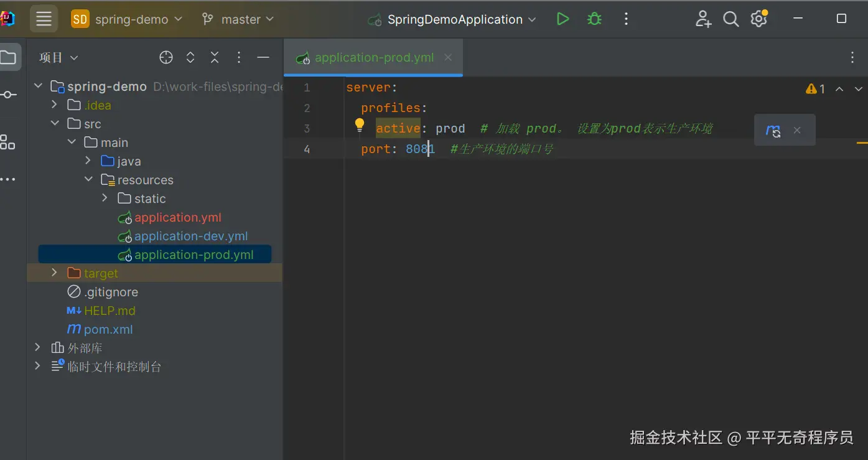This screenshot has height=460, width=868.
Task: Show more tool windows ellipsis
Action: coord(7,179)
